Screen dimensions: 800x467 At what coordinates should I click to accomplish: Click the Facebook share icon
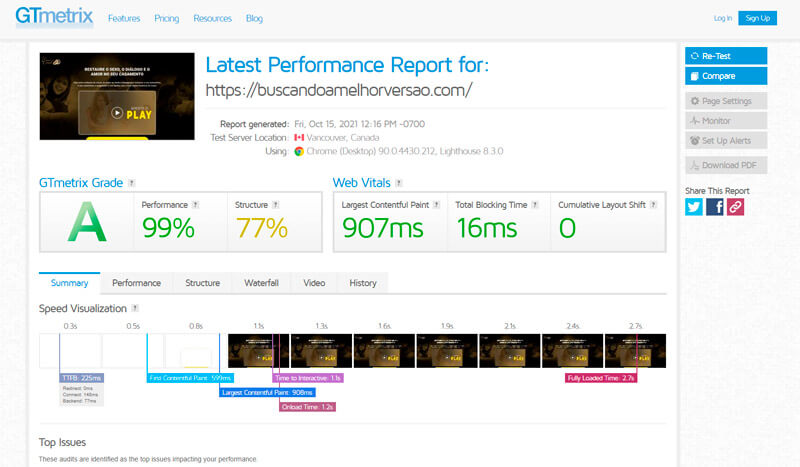pyautogui.click(x=715, y=207)
